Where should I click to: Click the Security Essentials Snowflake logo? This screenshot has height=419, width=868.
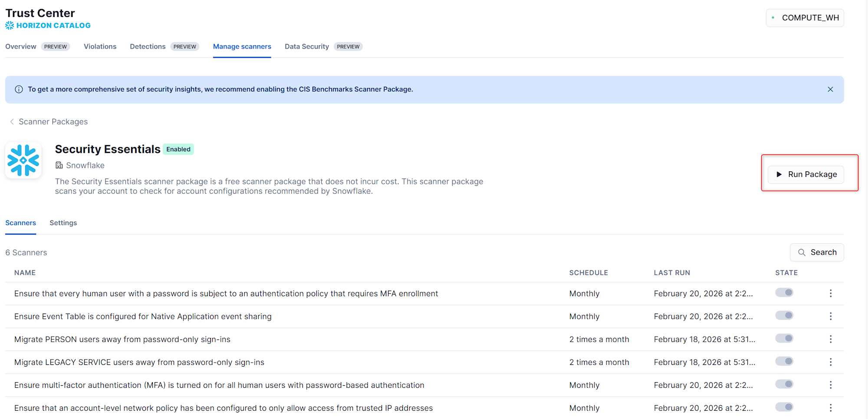point(23,160)
